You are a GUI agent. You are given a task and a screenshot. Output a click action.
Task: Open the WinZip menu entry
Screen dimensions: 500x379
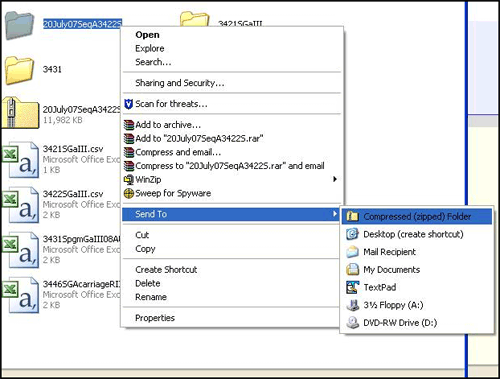tap(232, 180)
